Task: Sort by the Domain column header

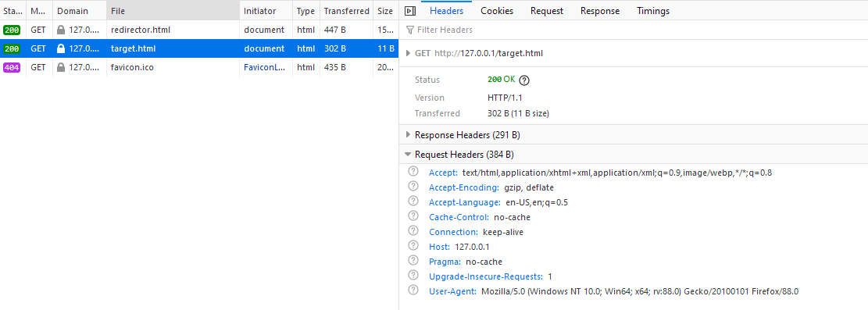Action: click(80, 10)
